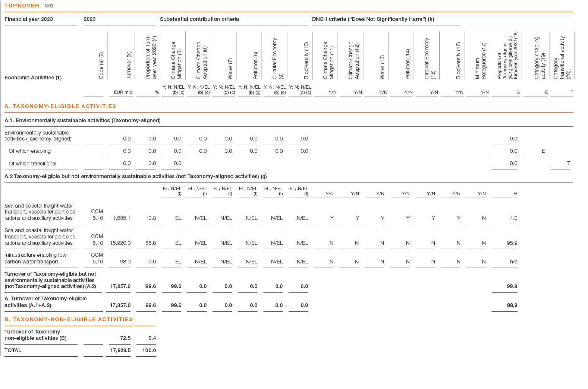
Task: Click 'Infrastructure enabling low carbon water transport' label
Action: tap(35, 258)
